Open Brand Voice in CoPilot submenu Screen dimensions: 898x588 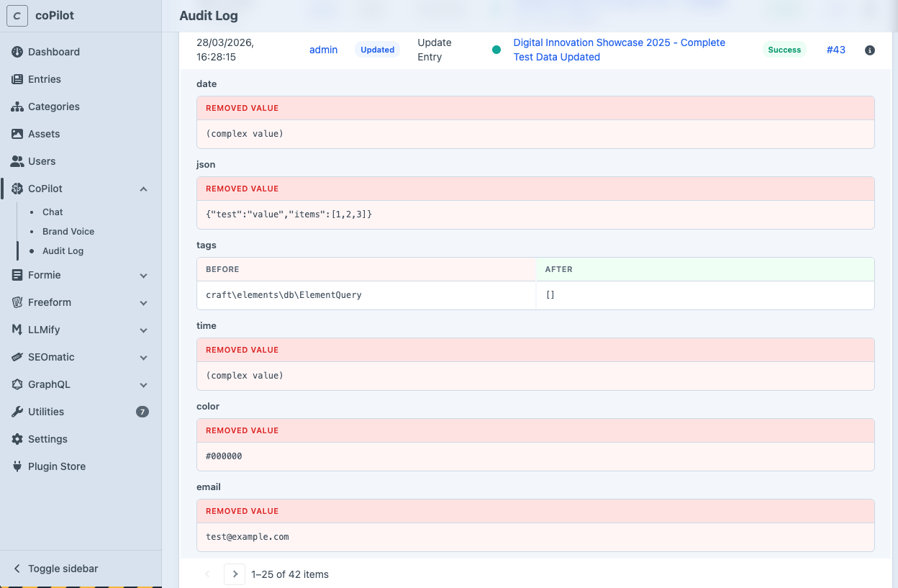click(x=68, y=232)
